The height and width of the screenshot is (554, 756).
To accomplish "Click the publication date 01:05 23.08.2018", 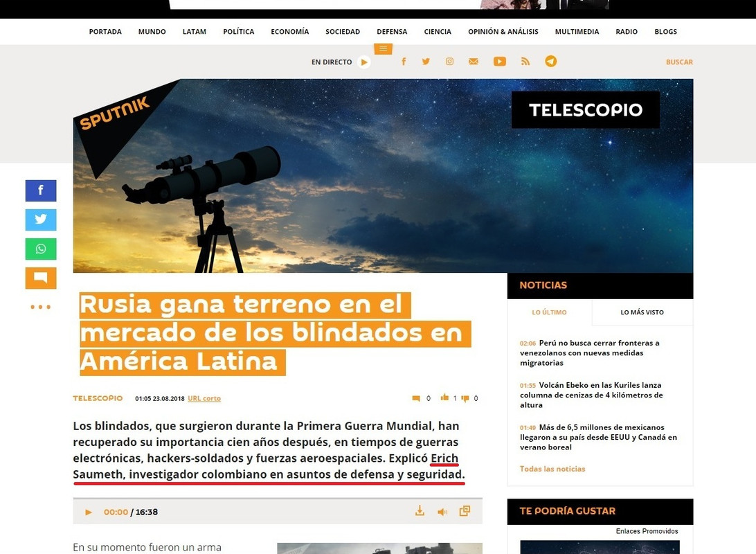I will pyautogui.click(x=160, y=399).
